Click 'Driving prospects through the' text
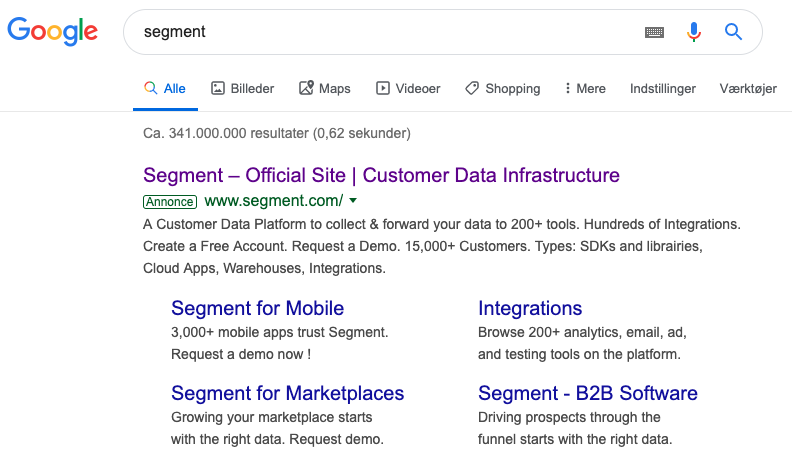792x469 pixels. click(569, 417)
